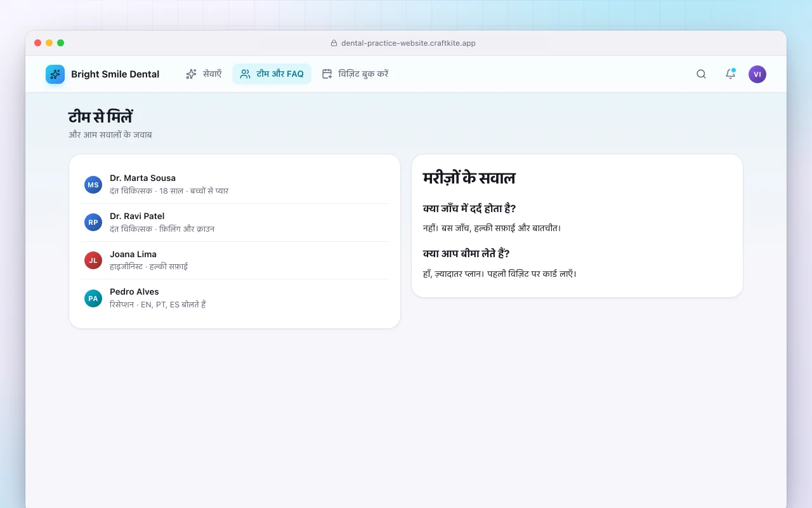Open the विज़िट बुक करें tab
Screen dimensions: 812x508
(x=355, y=74)
